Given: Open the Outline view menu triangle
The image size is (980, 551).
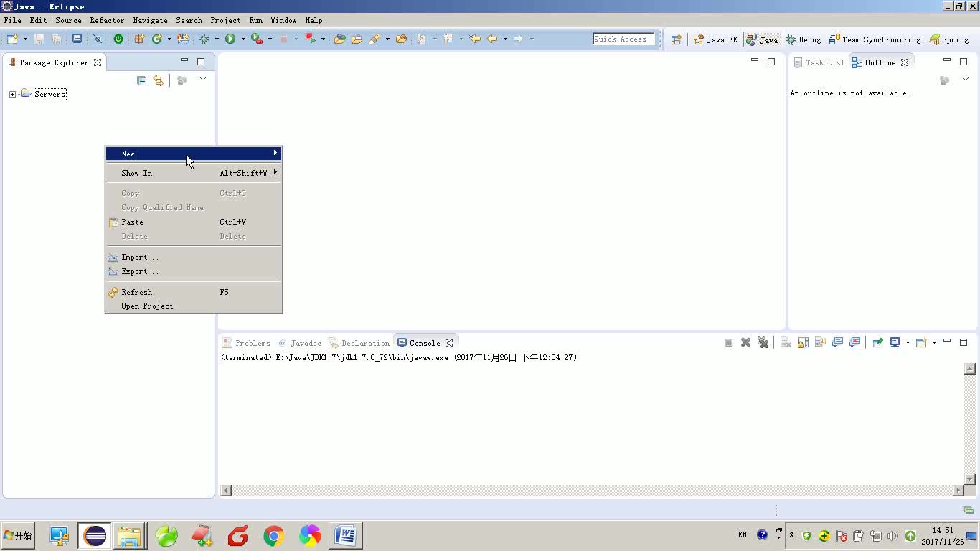Looking at the screenshot, I should 966,79.
